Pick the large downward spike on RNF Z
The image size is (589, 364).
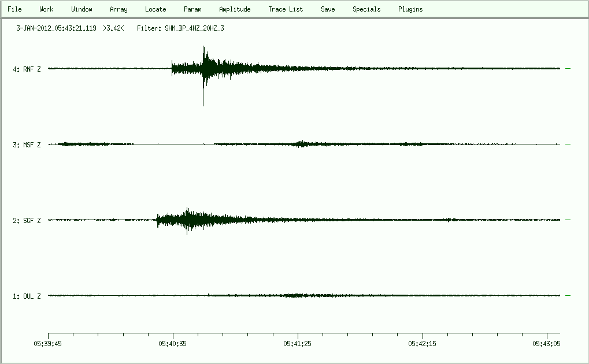[x=203, y=98]
